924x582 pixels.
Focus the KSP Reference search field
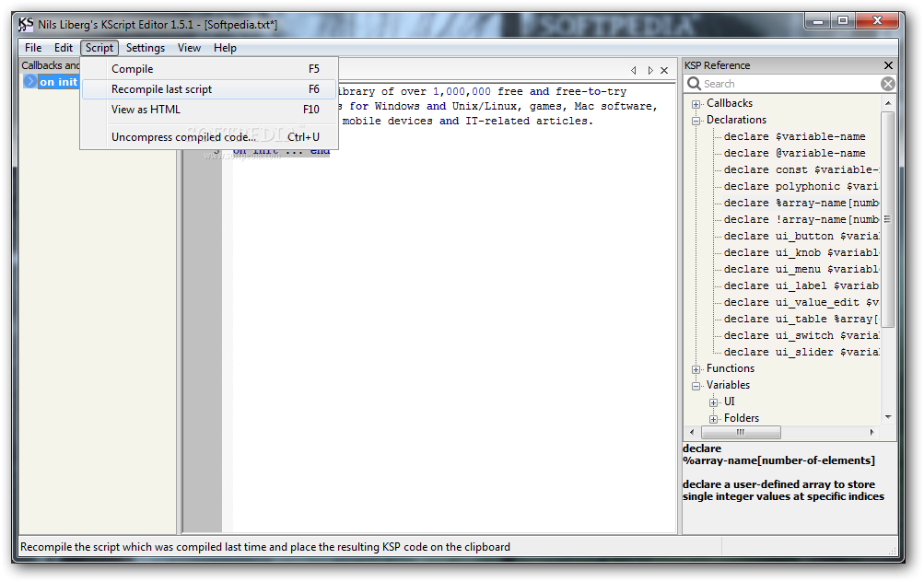pyautogui.click(x=789, y=84)
